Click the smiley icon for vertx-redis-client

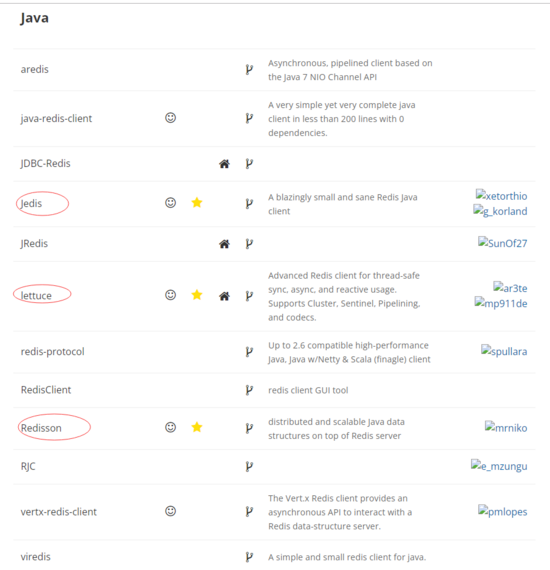[170, 511]
